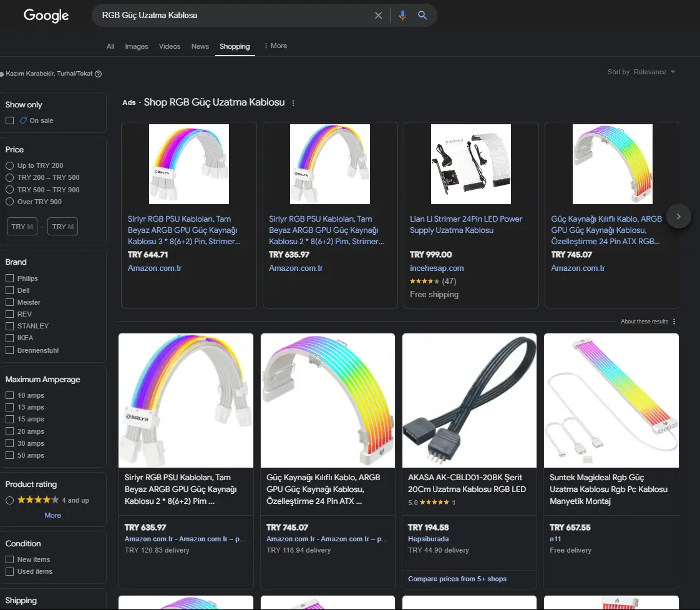Select TRY 500 – TRY 900 range

click(9, 189)
